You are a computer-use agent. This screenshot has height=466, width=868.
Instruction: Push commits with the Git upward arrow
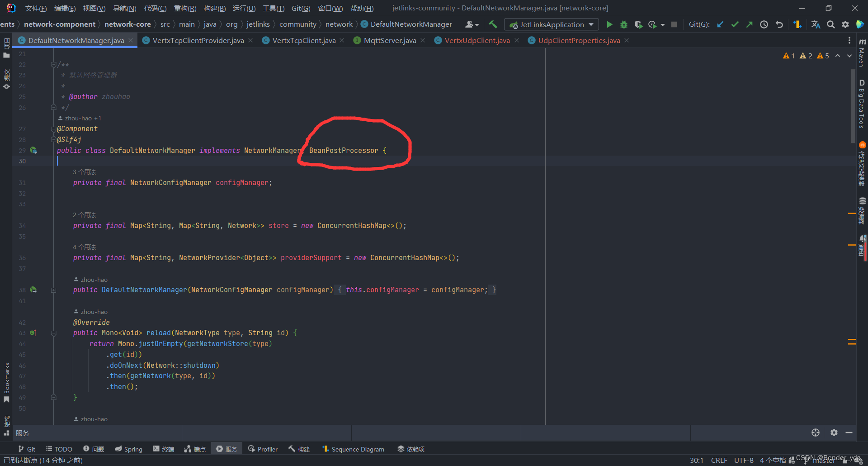click(x=750, y=24)
